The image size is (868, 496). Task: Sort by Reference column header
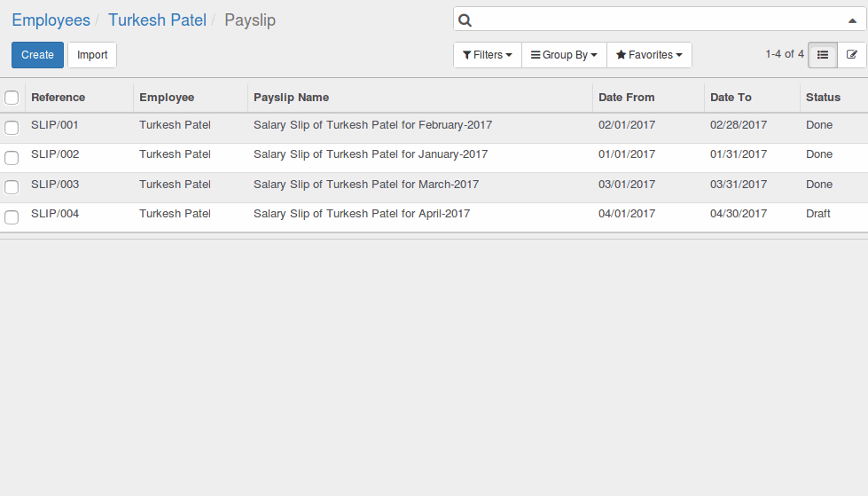[59, 98]
